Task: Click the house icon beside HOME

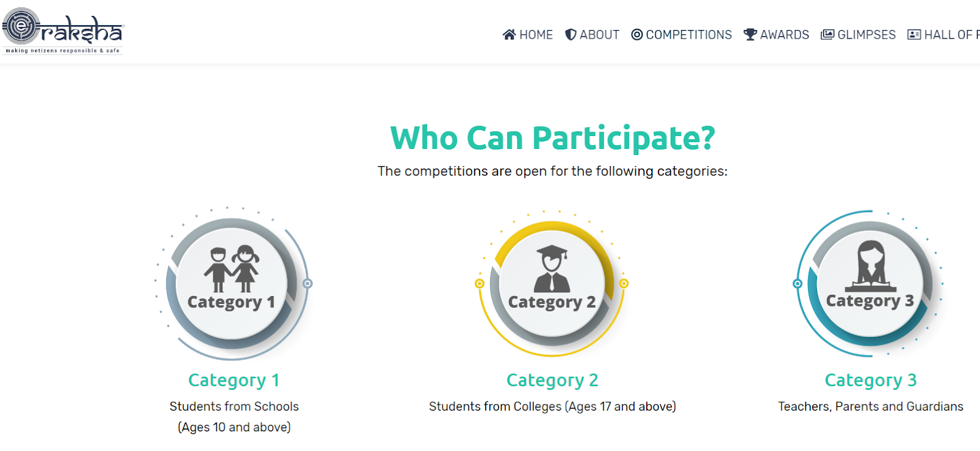Action: tap(509, 35)
